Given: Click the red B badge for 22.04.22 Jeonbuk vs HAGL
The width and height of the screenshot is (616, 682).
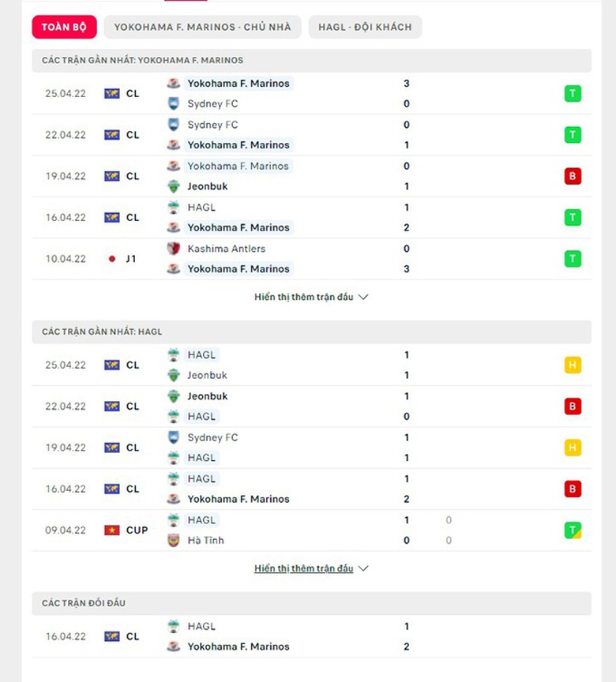Looking at the screenshot, I should click(x=573, y=407).
